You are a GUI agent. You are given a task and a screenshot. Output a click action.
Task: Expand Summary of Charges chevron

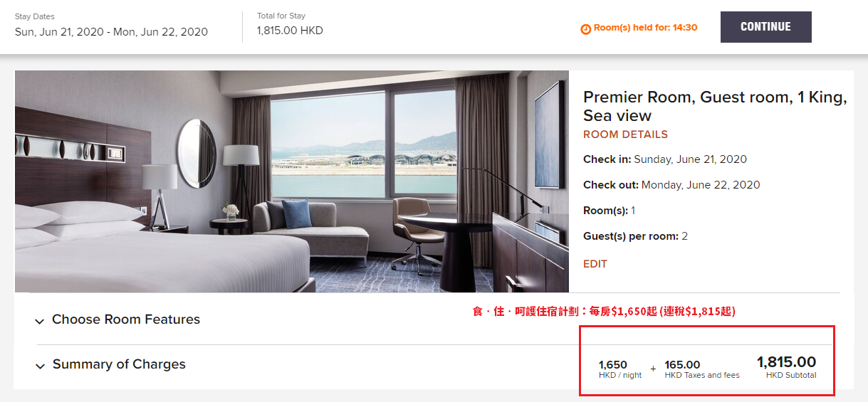(x=39, y=366)
